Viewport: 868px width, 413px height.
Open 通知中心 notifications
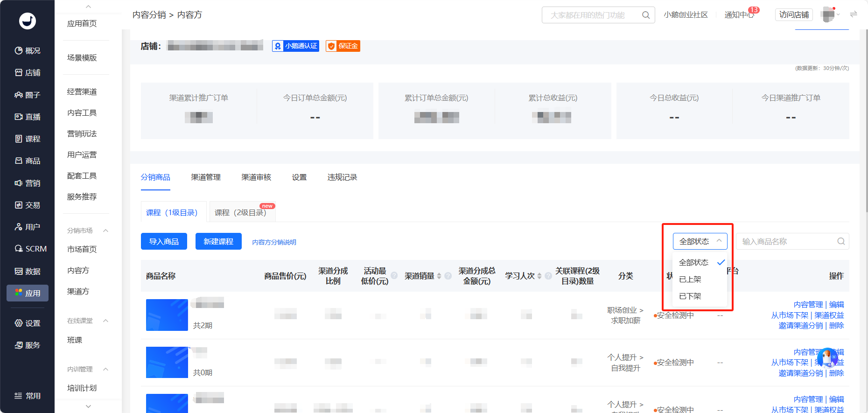(x=740, y=15)
